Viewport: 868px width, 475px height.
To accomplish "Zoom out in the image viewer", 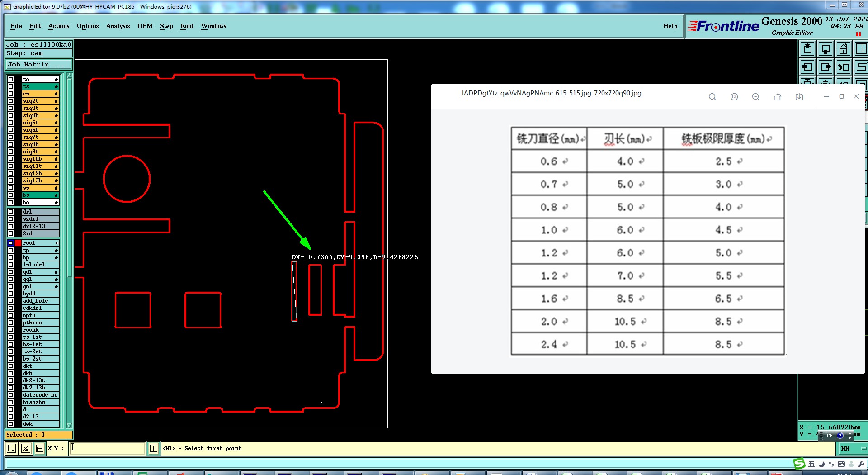I will click(756, 97).
